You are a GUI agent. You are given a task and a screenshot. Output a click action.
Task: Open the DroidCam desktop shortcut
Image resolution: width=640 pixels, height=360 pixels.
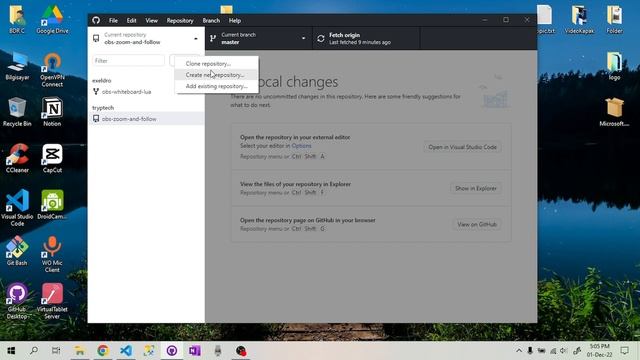(52, 205)
